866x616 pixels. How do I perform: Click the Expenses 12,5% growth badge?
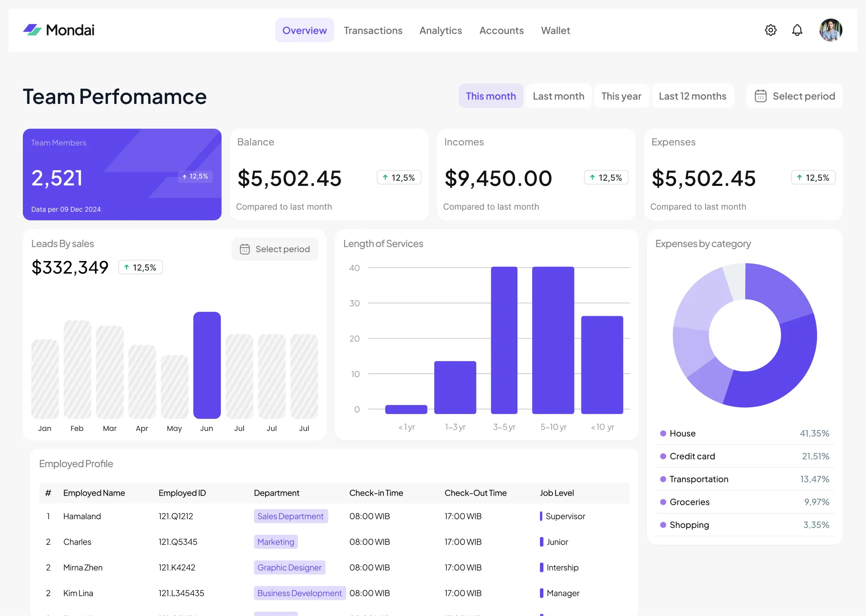point(813,178)
